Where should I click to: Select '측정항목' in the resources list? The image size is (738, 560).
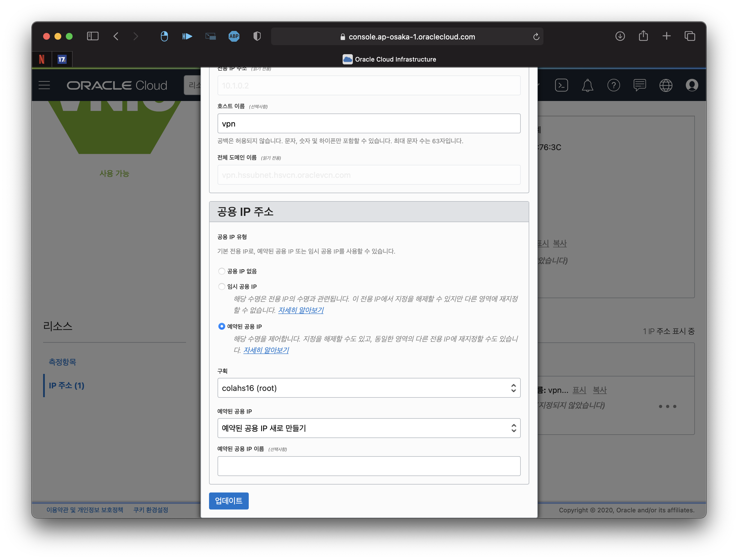pyautogui.click(x=62, y=362)
